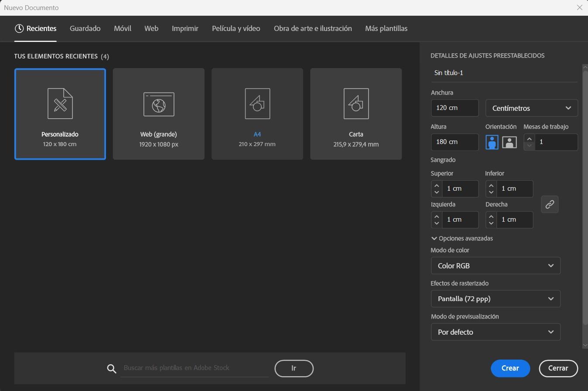This screenshot has height=391, width=588.
Task: Click the Derecha bleed input field
Action: point(515,220)
